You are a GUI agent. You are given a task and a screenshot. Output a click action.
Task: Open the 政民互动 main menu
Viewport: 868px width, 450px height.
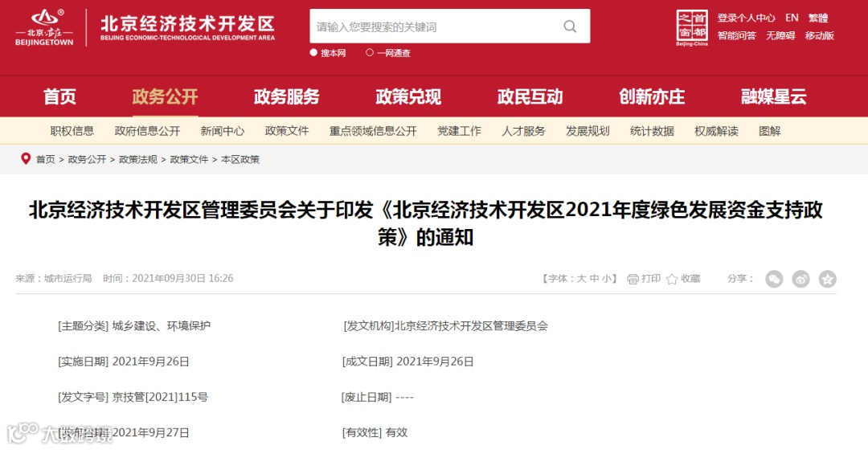pyautogui.click(x=530, y=97)
